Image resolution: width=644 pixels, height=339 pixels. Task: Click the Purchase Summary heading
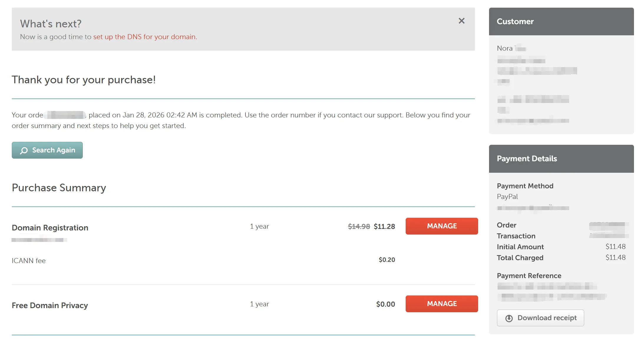pyautogui.click(x=59, y=188)
